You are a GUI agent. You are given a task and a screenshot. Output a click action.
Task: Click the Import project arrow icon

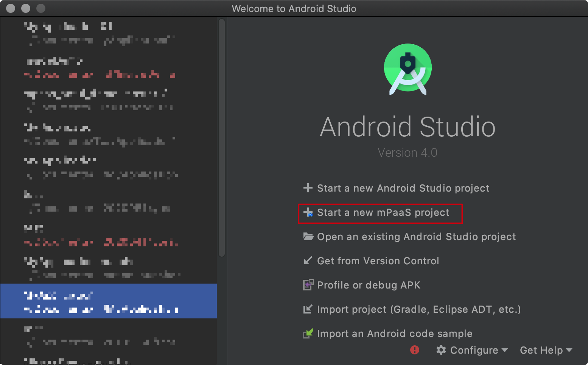[308, 309]
